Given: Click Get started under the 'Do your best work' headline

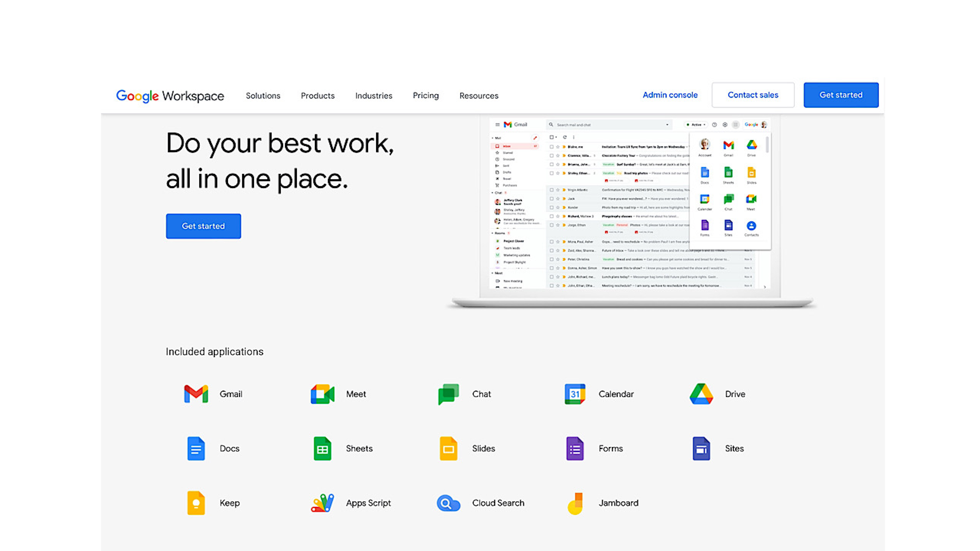Looking at the screenshot, I should [203, 226].
